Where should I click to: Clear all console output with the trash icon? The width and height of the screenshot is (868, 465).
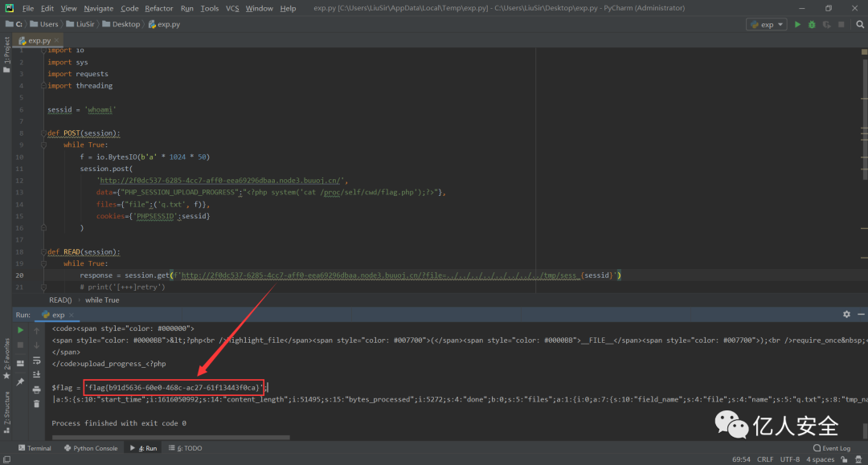tap(36, 404)
